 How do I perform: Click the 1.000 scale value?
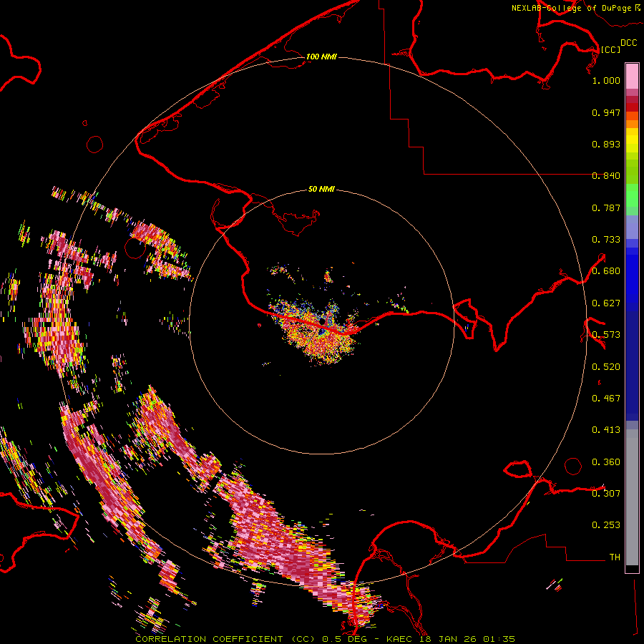pos(606,80)
